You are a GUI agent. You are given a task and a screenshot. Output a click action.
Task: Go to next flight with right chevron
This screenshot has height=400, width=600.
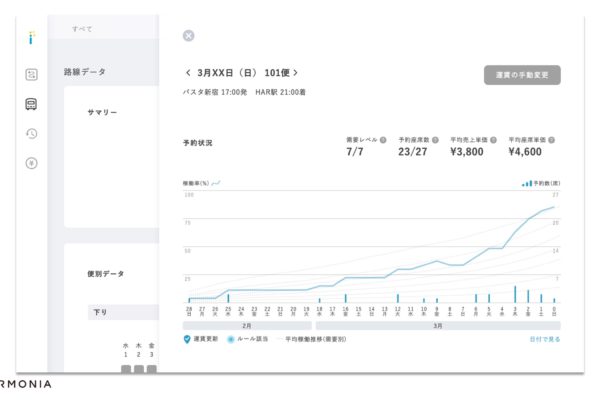[x=295, y=73]
